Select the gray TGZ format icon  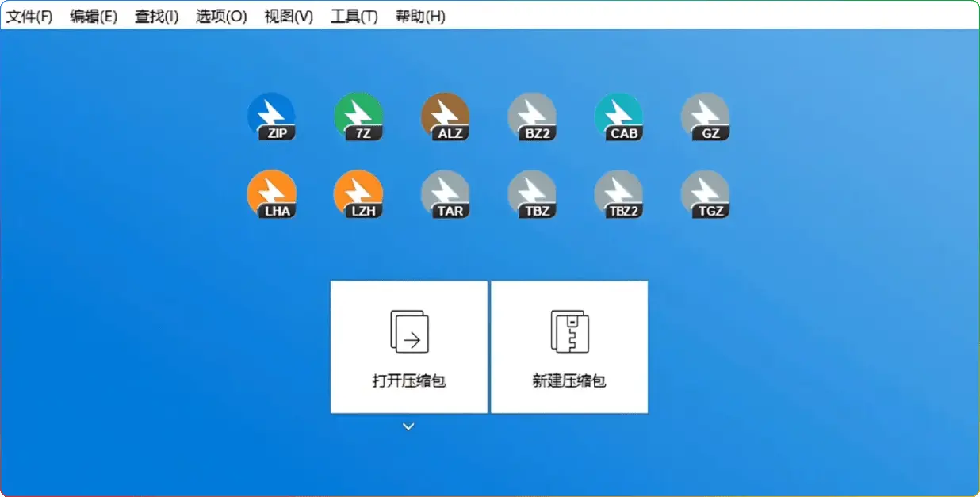point(705,194)
